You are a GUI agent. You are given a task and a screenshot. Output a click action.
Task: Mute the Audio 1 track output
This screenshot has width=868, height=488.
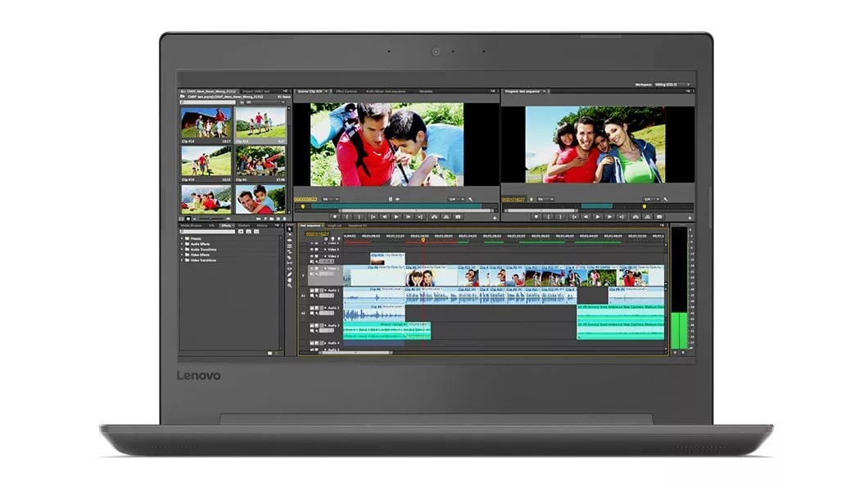click(312, 291)
